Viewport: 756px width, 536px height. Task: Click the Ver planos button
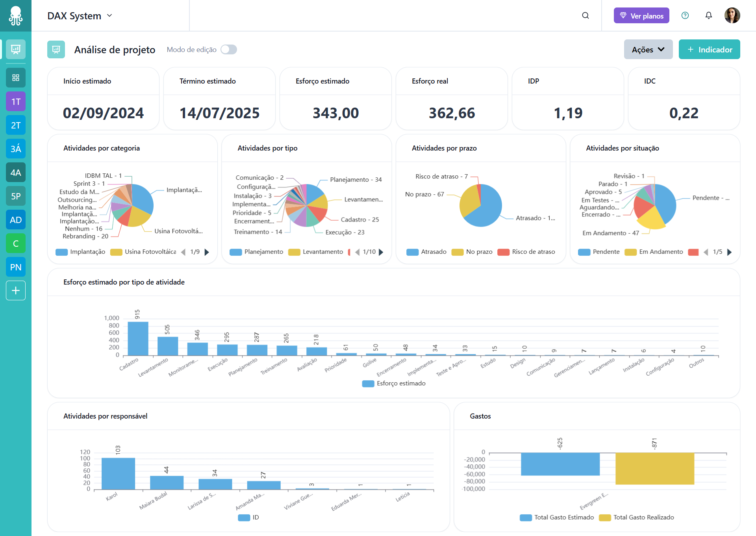coord(641,16)
